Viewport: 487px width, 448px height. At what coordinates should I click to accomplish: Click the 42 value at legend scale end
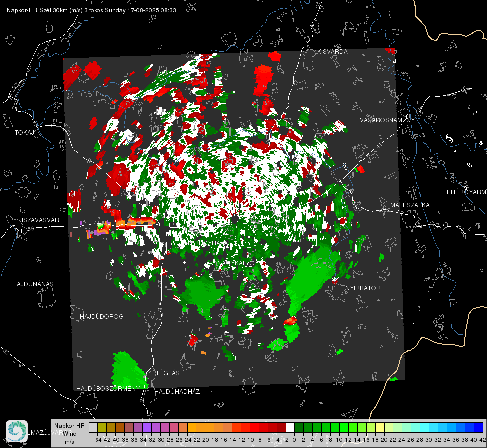pos(482,440)
